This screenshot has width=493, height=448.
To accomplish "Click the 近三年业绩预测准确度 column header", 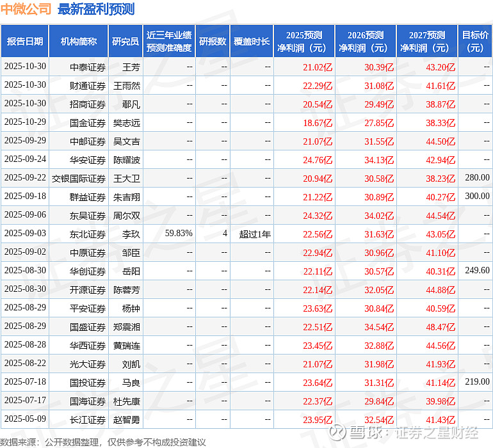I will point(169,41).
